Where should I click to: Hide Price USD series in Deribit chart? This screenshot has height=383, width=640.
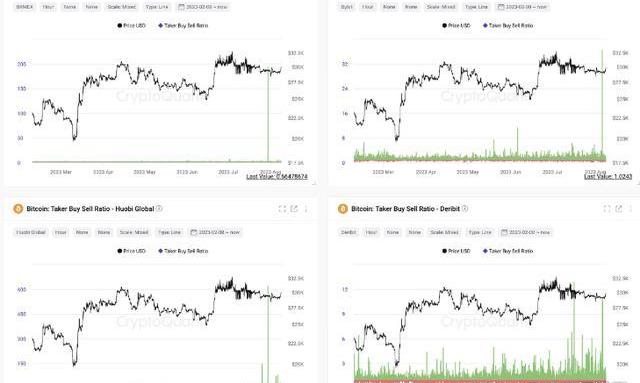point(456,251)
